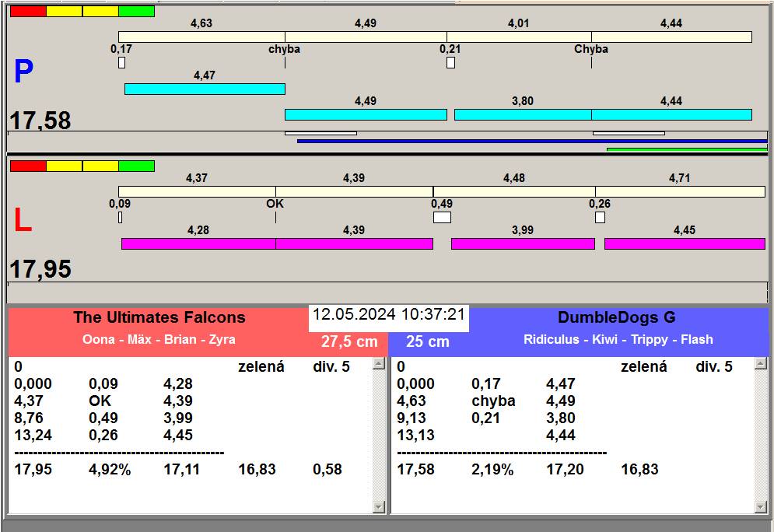The height and width of the screenshot is (532, 774).
Task: Click the capitalized 'Chyba' fault label in lane P
Action: [x=591, y=49]
